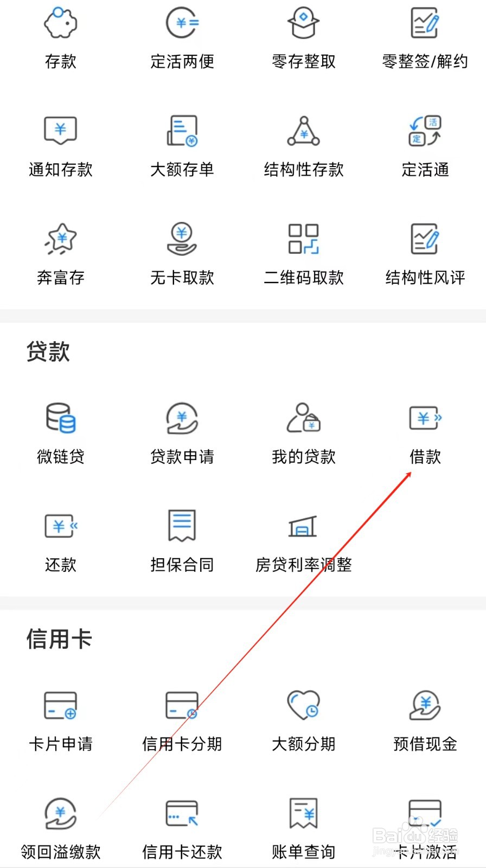Tap the 我的贷款 icon

tap(304, 418)
